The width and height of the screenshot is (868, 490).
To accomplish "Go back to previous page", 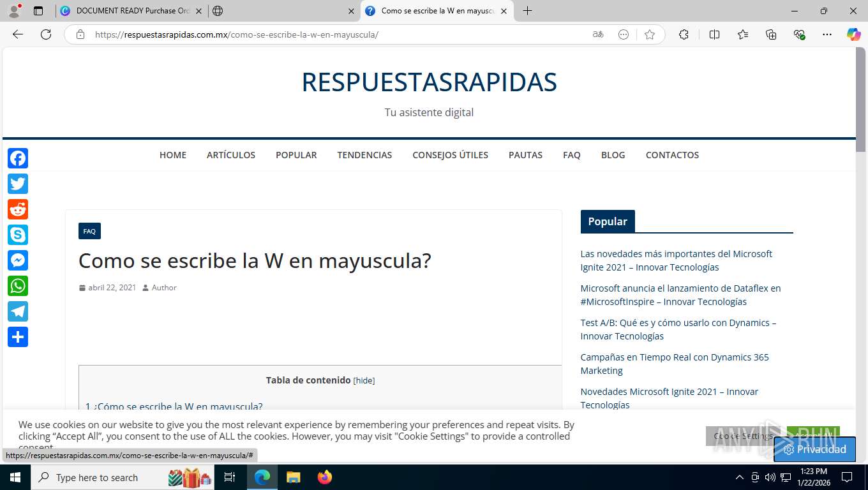I will pos(18,34).
